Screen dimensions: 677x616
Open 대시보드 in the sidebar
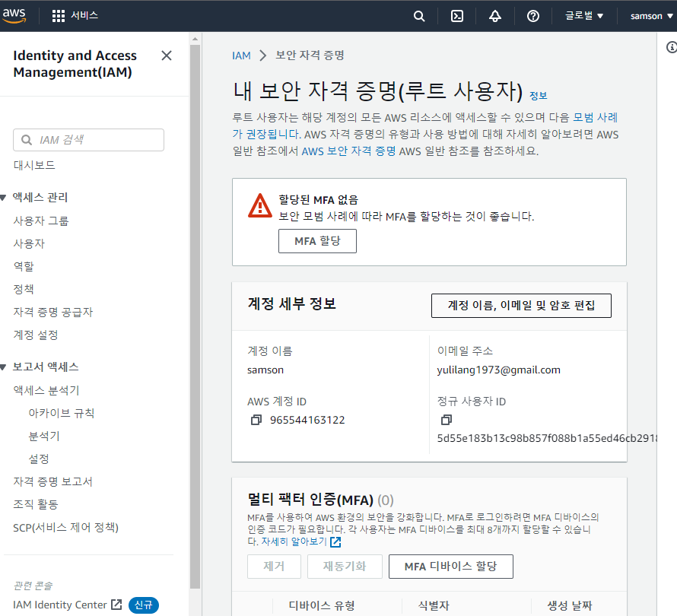pos(34,165)
